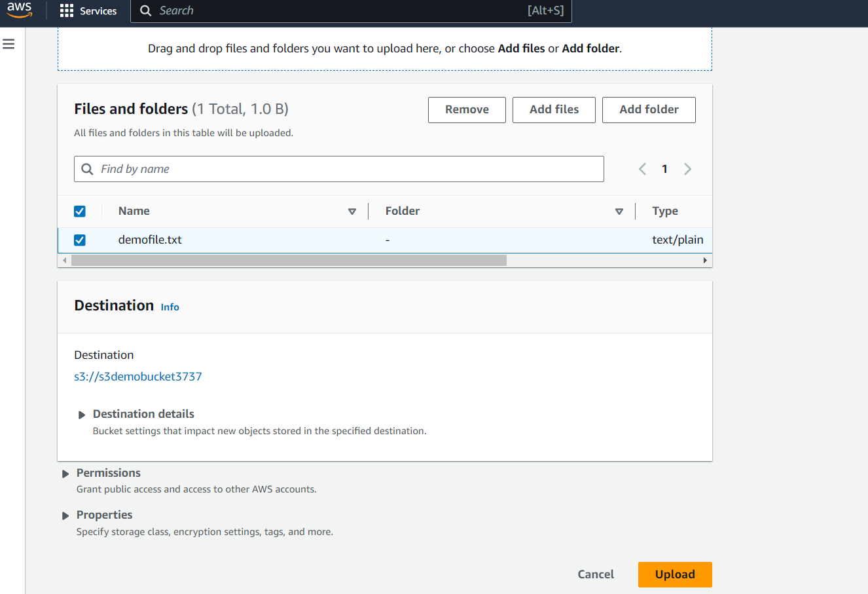Expand the Properties section
The height and width of the screenshot is (594, 868).
pyautogui.click(x=65, y=515)
